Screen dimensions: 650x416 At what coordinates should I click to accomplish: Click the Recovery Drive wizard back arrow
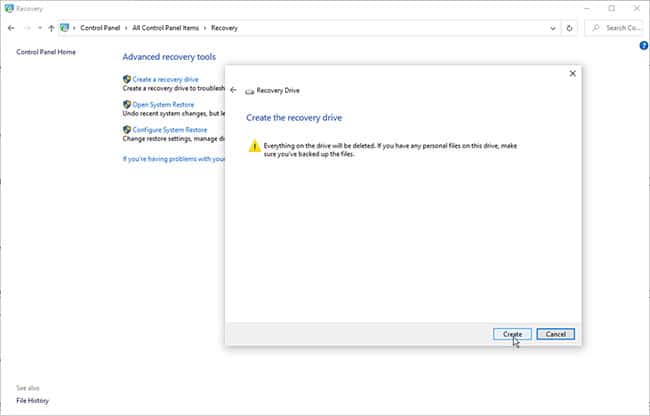click(233, 90)
